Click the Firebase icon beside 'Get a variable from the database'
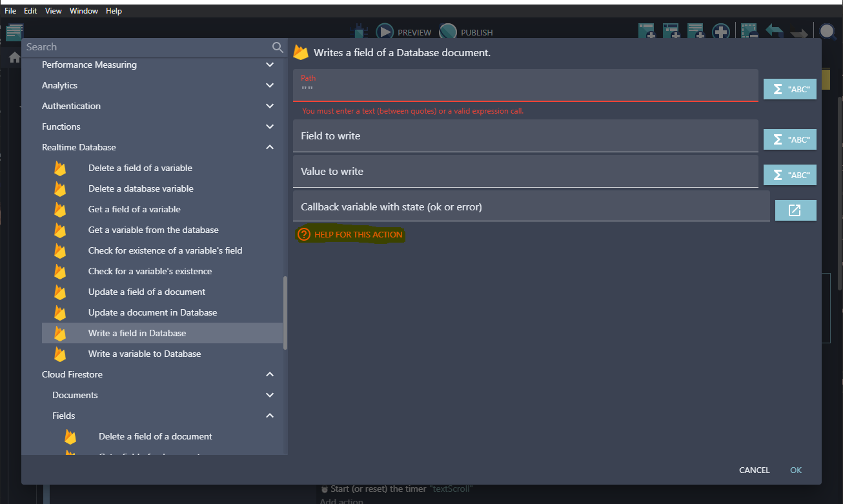 (60, 230)
